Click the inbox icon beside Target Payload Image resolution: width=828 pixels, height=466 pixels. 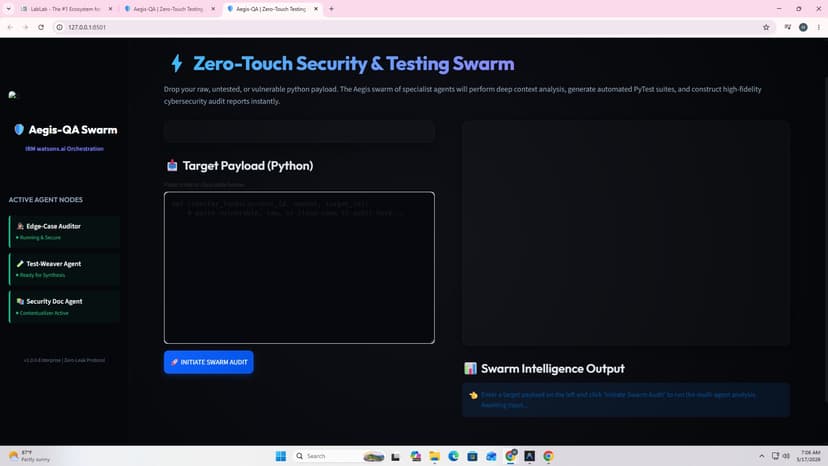pos(172,165)
